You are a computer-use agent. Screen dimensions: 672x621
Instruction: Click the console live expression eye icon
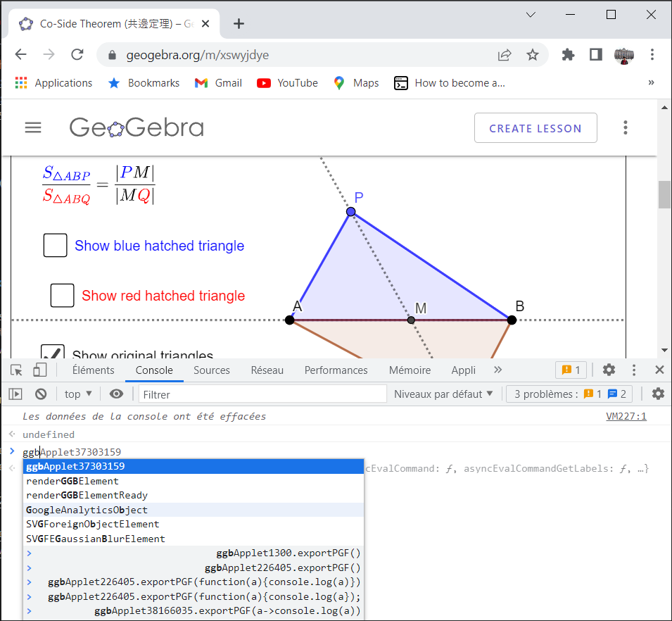(x=116, y=394)
